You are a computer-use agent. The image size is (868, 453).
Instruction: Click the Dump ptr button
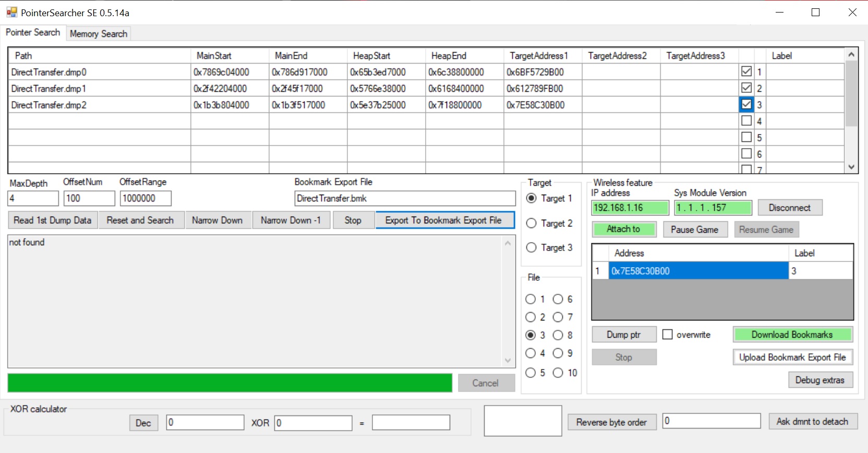coord(624,335)
